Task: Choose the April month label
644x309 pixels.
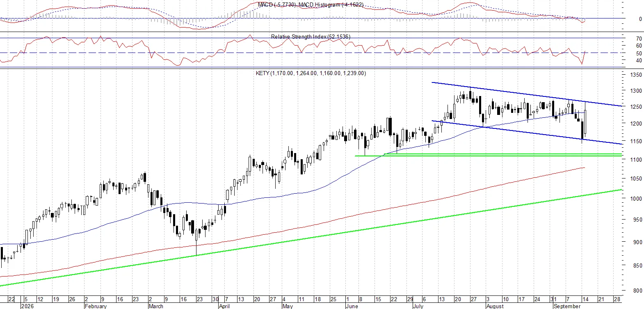Action: click(x=224, y=306)
